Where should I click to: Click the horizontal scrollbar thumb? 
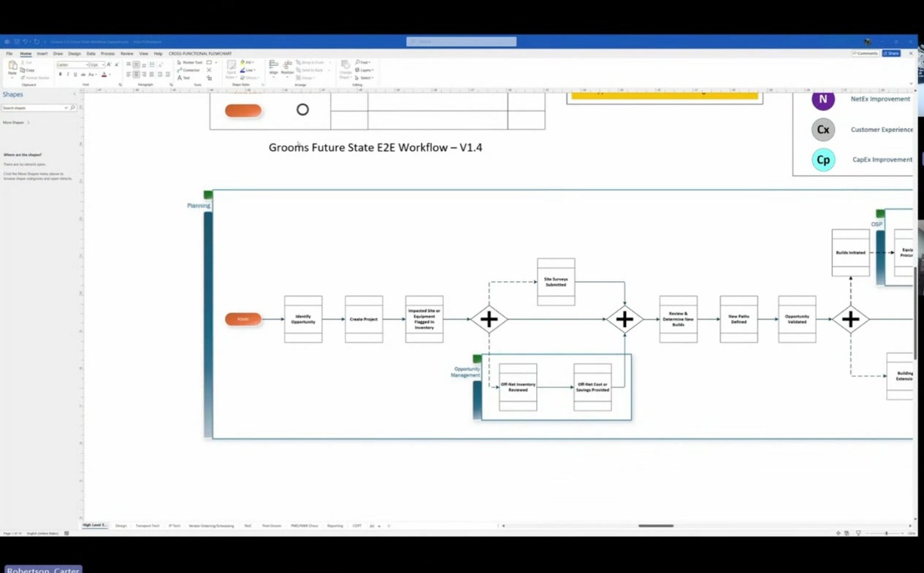pyautogui.click(x=656, y=526)
